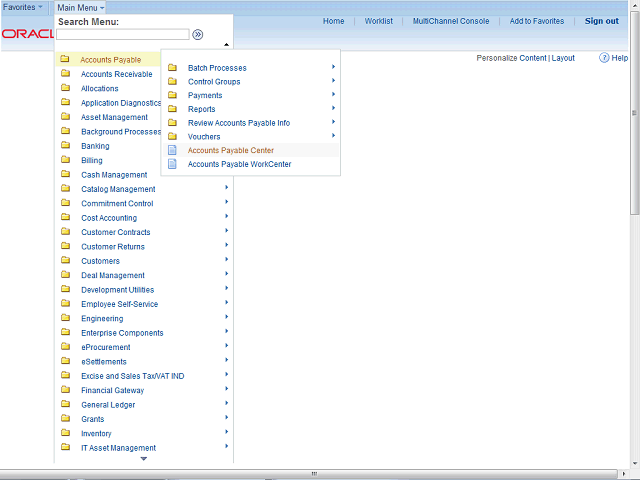Open the Favorites dropdown menu

coord(24,7)
